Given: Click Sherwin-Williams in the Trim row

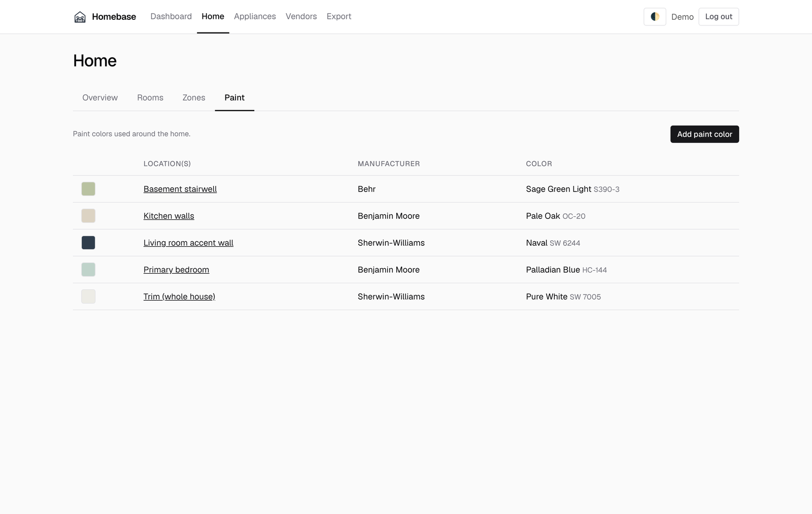Looking at the screenshot, I should click(391, 297).
